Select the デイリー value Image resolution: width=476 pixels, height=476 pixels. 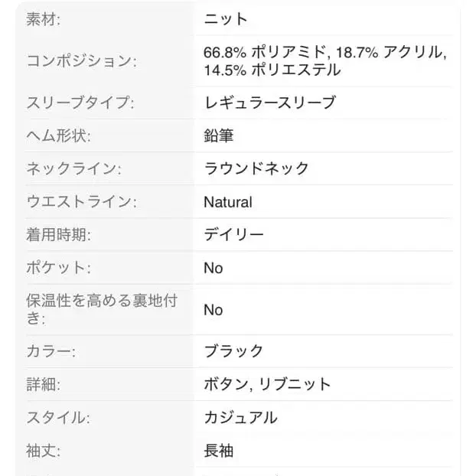[233, 235]
